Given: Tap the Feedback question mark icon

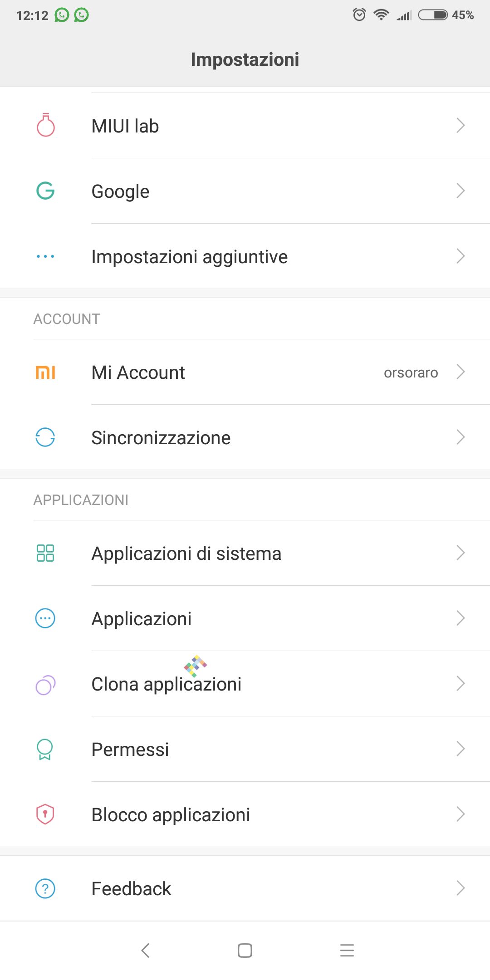Looking at the screenshot, I should (45, 888).
